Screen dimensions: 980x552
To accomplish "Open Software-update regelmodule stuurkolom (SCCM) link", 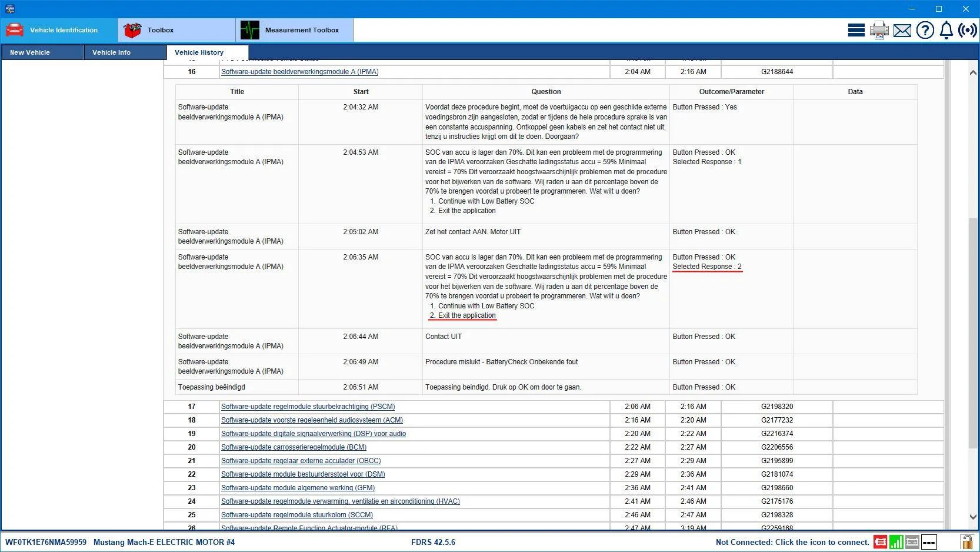I will [297, 515].
